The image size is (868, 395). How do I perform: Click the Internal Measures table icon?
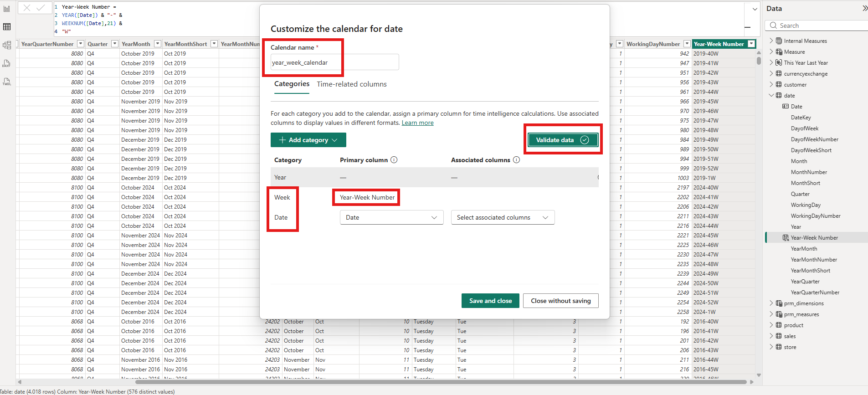(779, 41)
